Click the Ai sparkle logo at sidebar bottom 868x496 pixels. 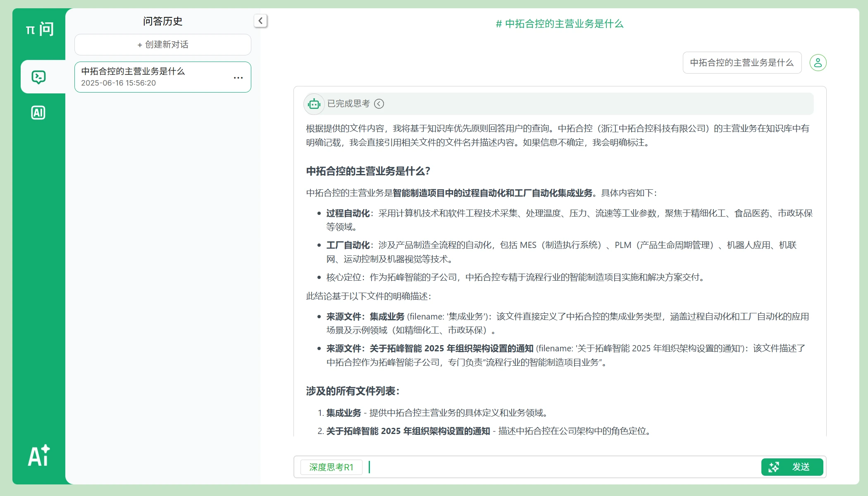(x=39, y=456)
